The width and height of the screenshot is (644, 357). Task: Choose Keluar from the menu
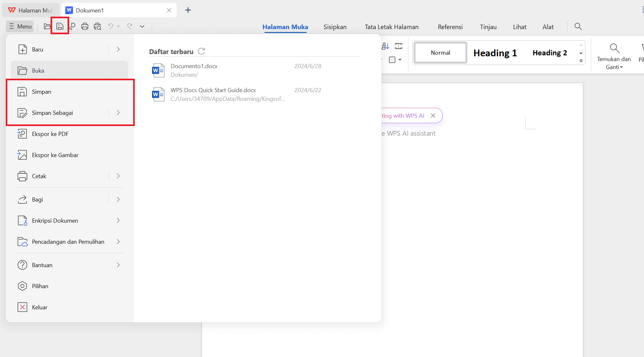click(39, 307)
